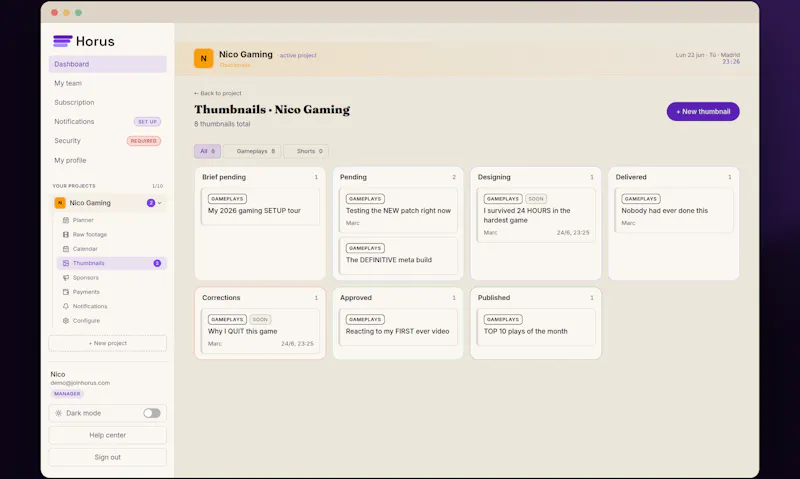The width and height of the screenshot is (800, 479).
Task: Open the Raw footage tree item
Action: (112, 235)
